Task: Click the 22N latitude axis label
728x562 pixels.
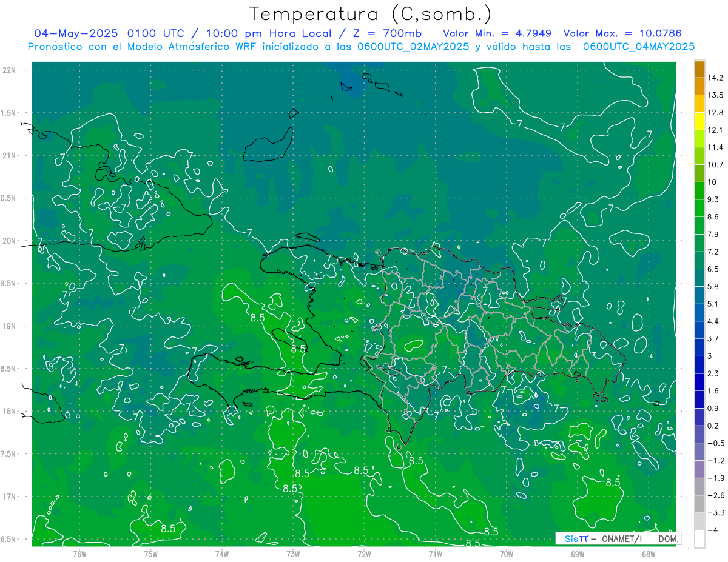Action: [8, 70]
